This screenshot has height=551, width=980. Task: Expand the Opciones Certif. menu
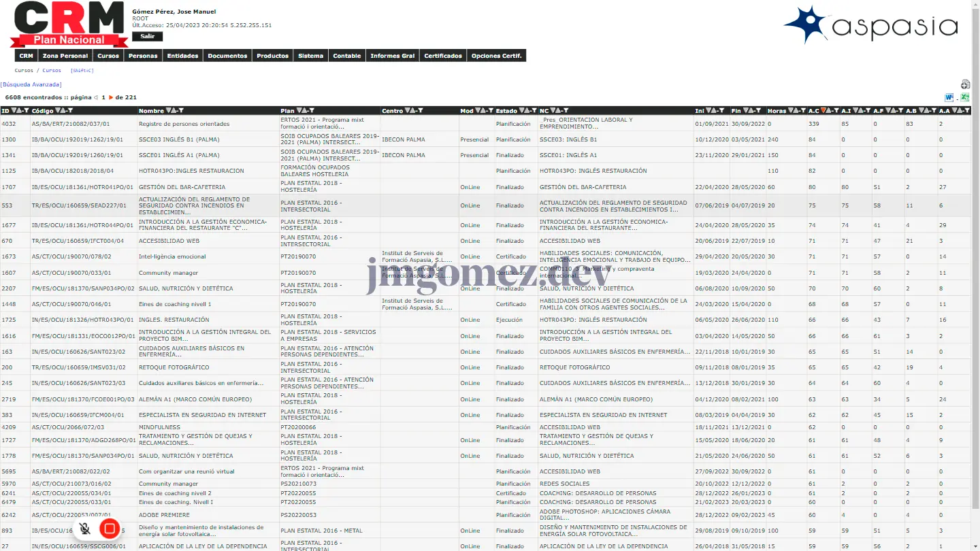coord(496,56)
